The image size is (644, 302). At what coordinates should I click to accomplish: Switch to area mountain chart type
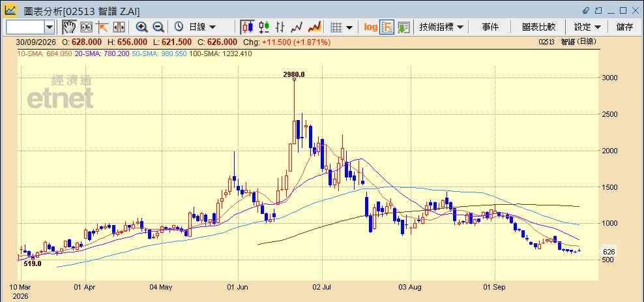pyautogui.click(x=314, y=27)
